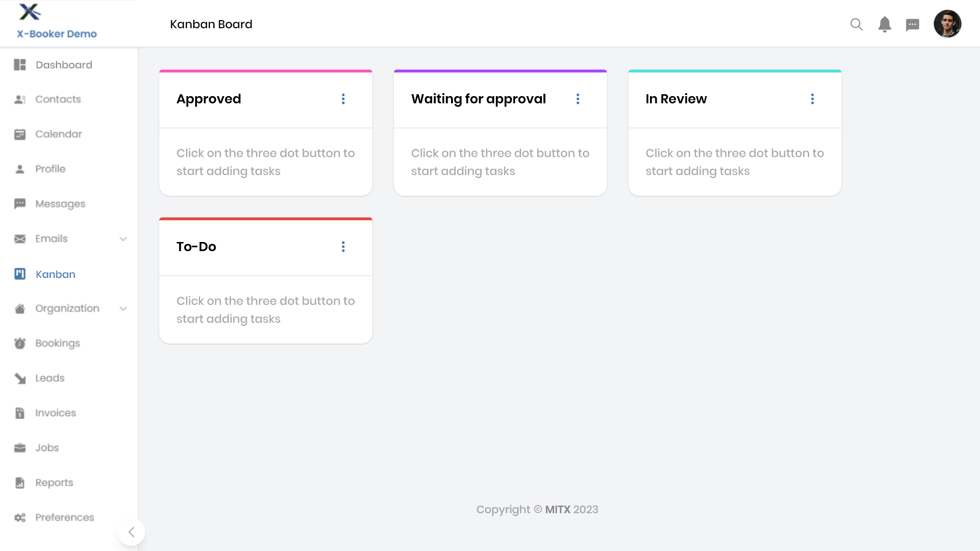
Task: Open three-dot menu on Approved column
Action: (343, 99)
